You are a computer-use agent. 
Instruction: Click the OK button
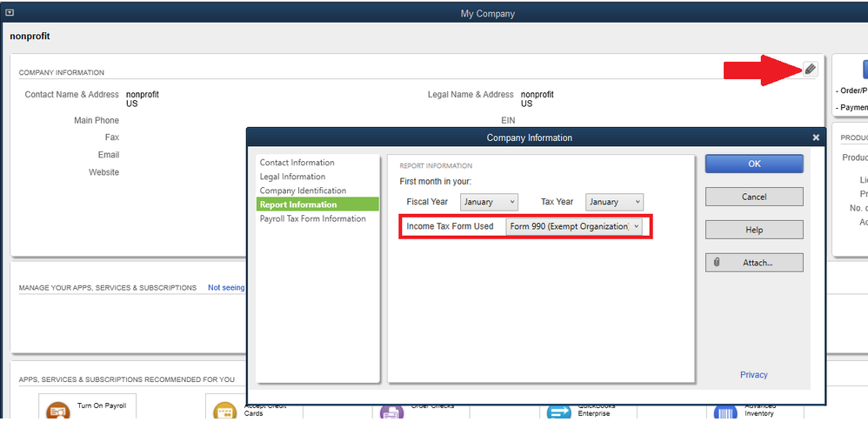click(x=754, y=164)
